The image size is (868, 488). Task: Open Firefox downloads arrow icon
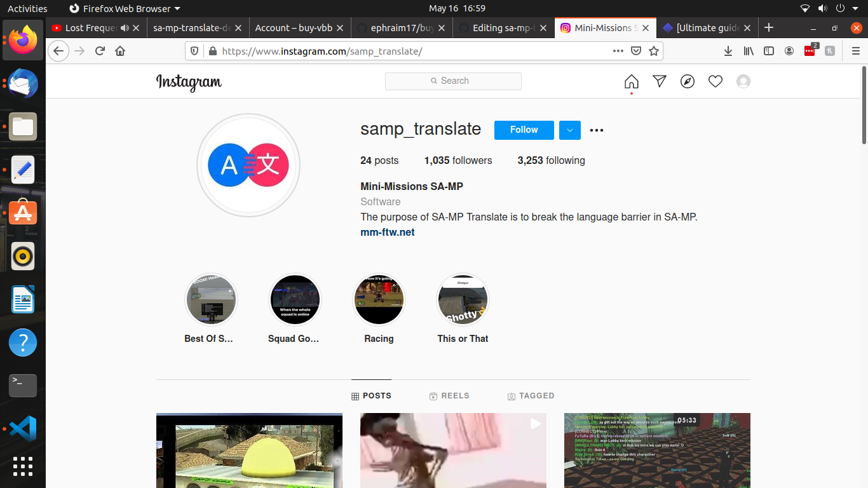click(x=728, y=51)
